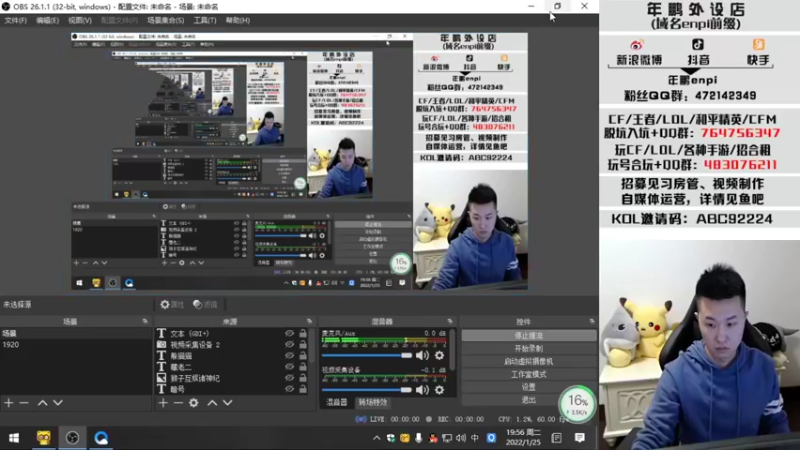The image size is (800, 450).
Task: Open the 视图(V) menu
Action: click(x=80, y=20)
